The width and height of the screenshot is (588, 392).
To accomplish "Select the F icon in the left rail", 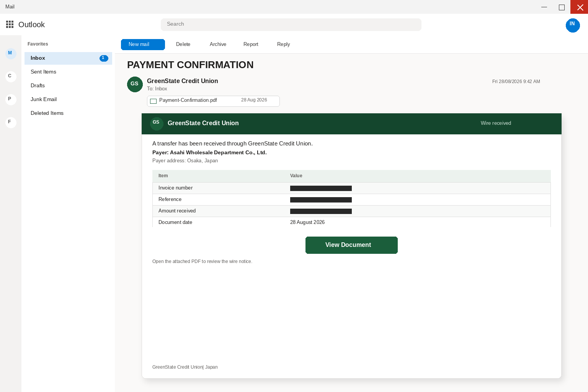I will [x=11, y=122].
